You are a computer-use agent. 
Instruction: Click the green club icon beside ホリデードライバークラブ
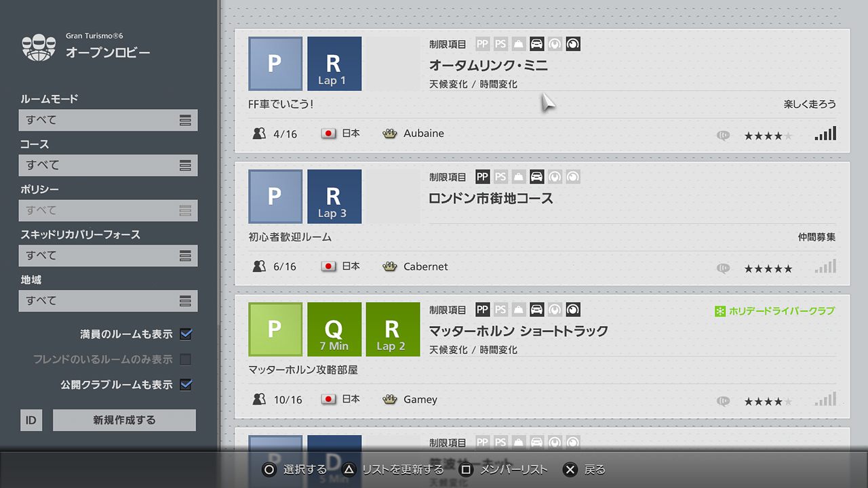pyautogui.click(x=720, y=311)
